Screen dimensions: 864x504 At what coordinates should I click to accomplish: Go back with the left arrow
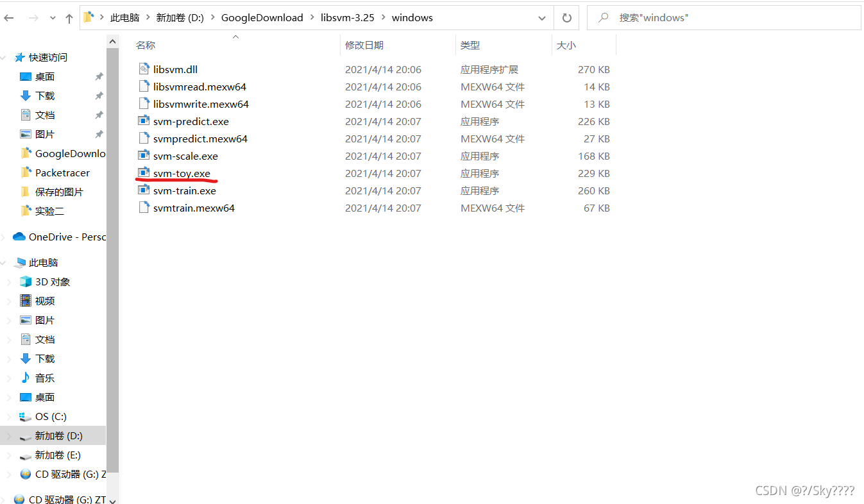(9, 18)
